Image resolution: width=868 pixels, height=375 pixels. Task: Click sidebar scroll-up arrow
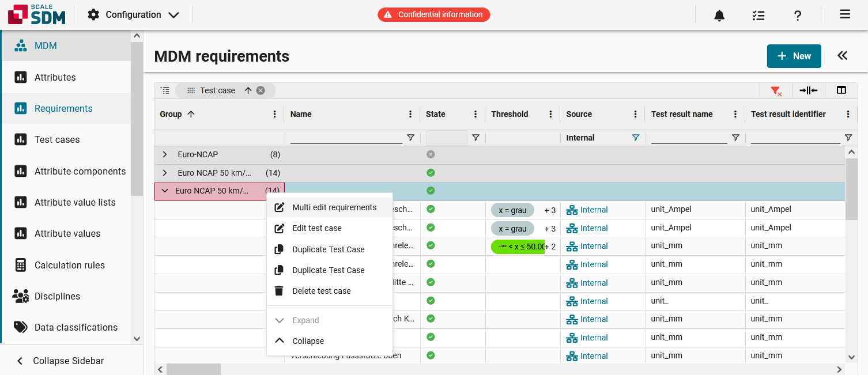pos(137,36)
